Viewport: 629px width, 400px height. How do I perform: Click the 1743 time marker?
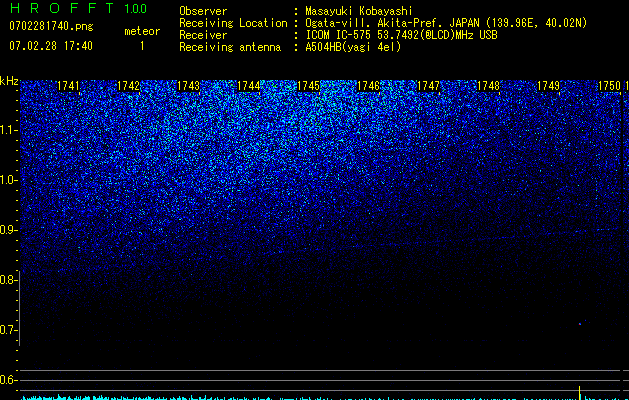(x=188, y=86)
